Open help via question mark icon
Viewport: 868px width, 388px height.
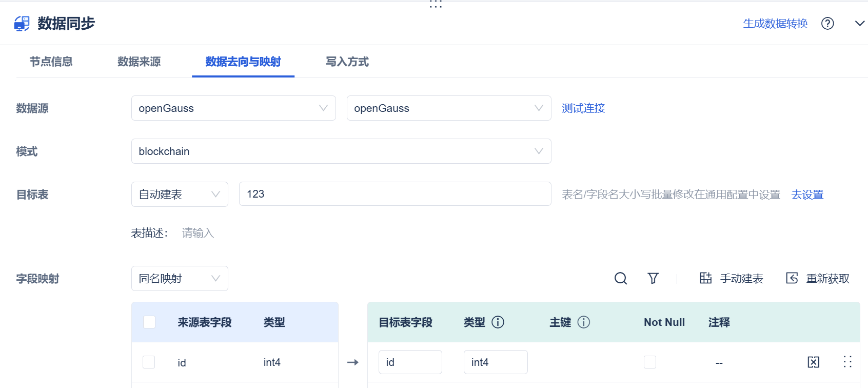tap(827, 24)
